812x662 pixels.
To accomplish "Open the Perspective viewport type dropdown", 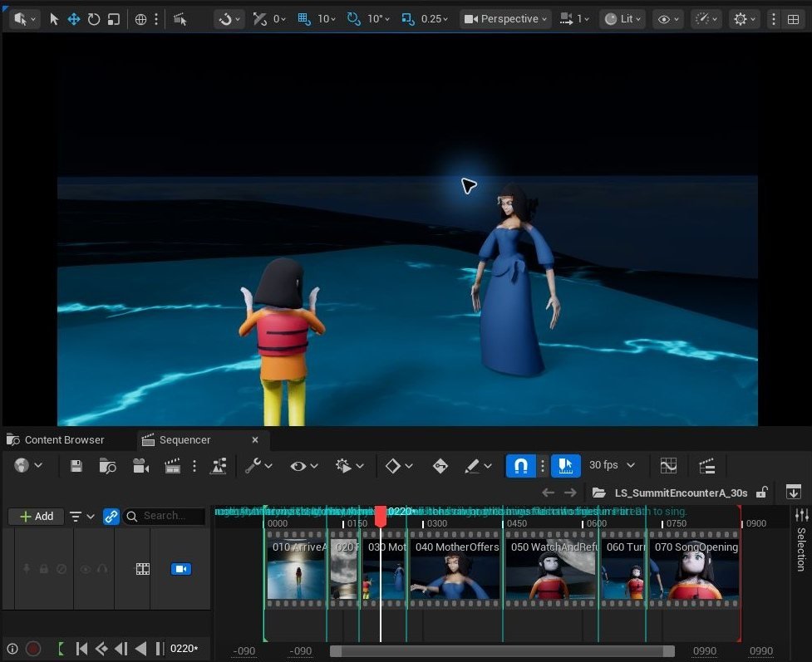I will click(x=505, y=19).
